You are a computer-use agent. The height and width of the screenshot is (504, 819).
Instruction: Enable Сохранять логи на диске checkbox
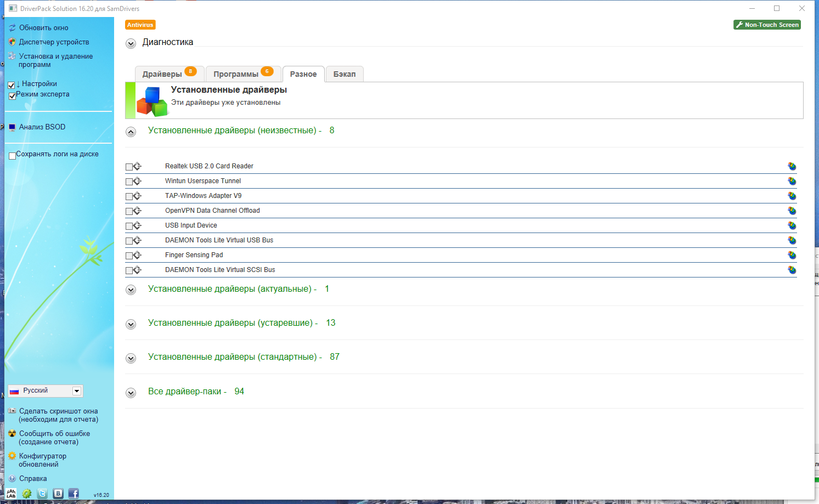tap(12, 156)
